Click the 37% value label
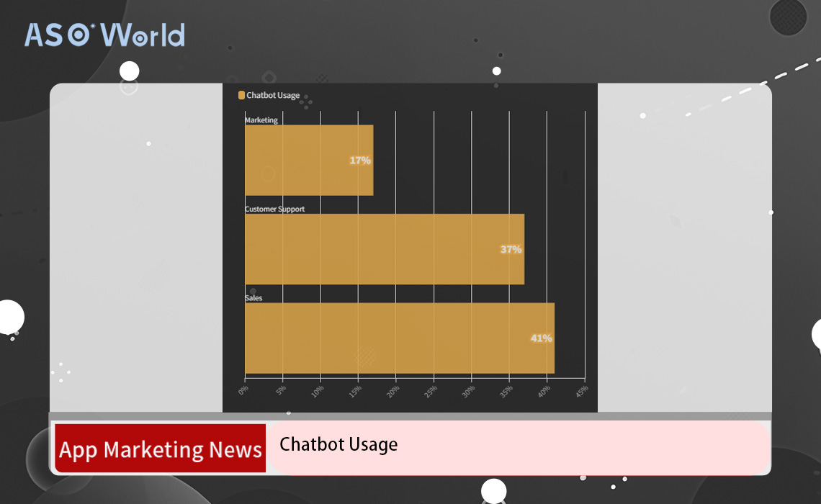Viewport: 821px width, 504px height. [511, 249]
